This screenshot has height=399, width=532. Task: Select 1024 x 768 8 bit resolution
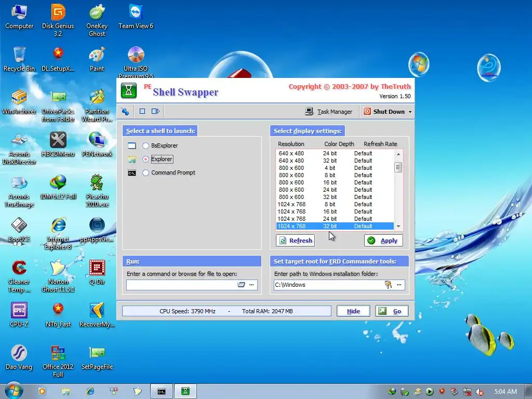335,204
